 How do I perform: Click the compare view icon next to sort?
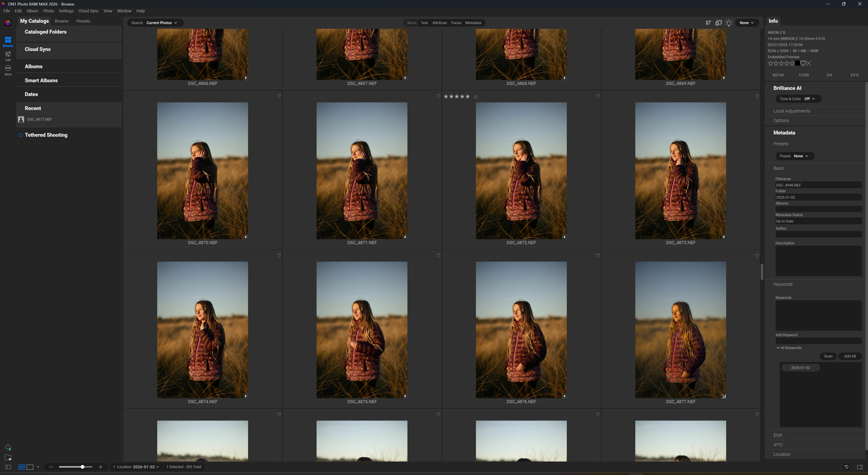pos(719,23)
